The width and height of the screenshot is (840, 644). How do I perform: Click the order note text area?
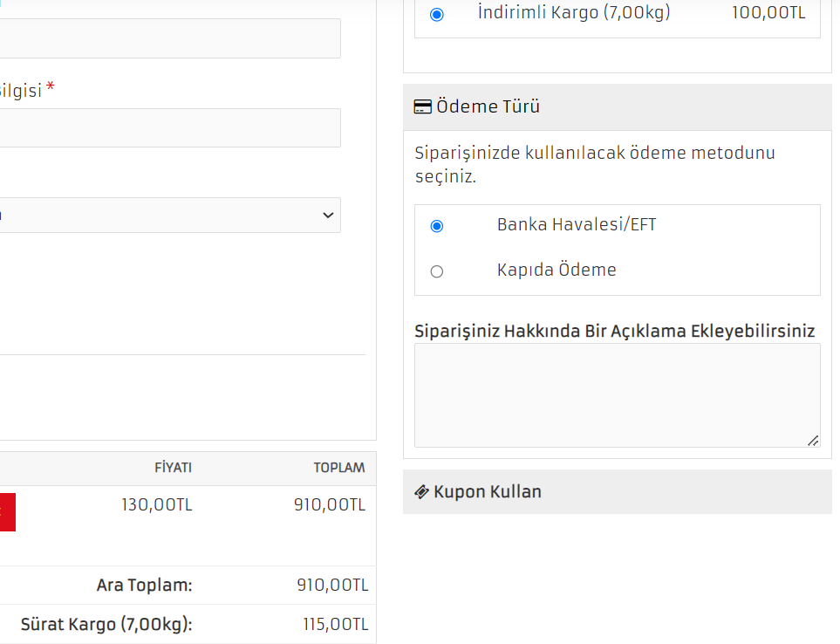(x=618, y=395)
